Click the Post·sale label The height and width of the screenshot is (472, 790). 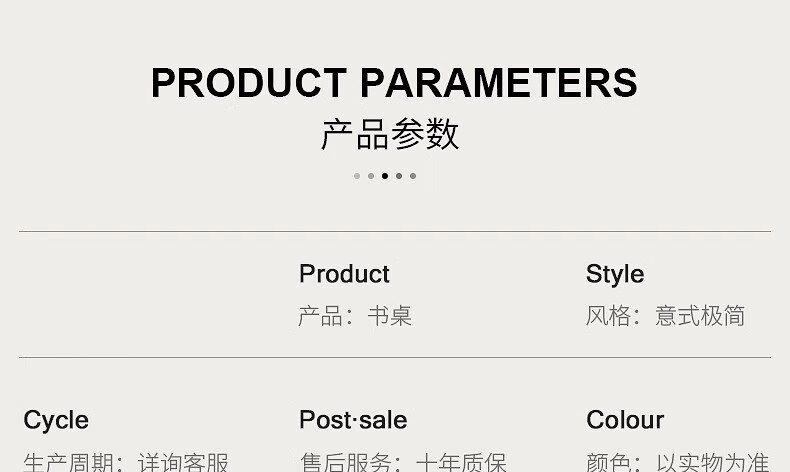click(x=353, y=420)
